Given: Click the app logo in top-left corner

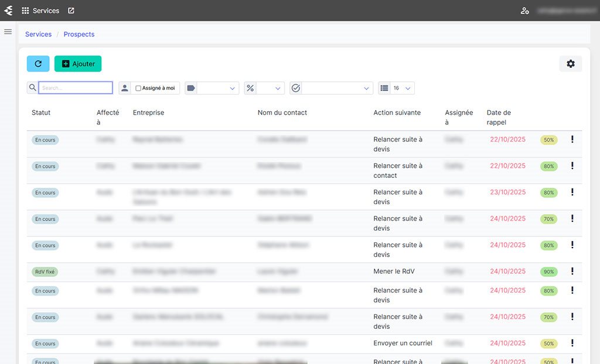Looking at the screenshot, I should coord(8,11).
